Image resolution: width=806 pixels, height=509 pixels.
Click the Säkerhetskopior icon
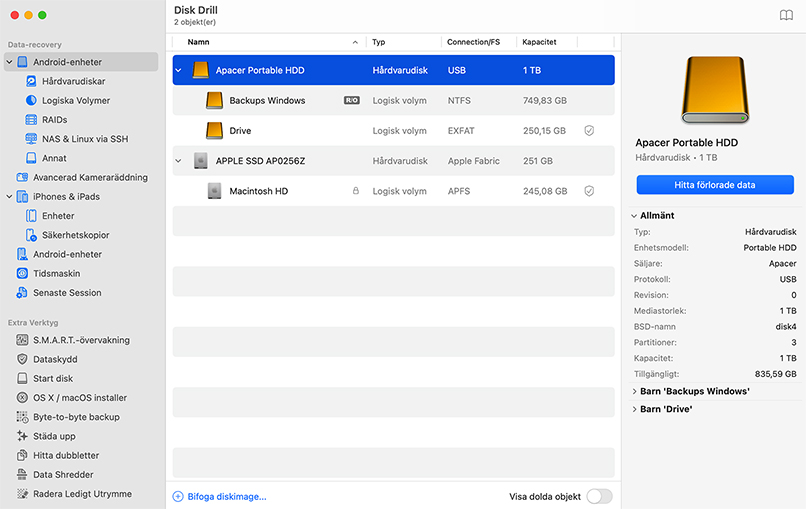[x=31, y=235]
